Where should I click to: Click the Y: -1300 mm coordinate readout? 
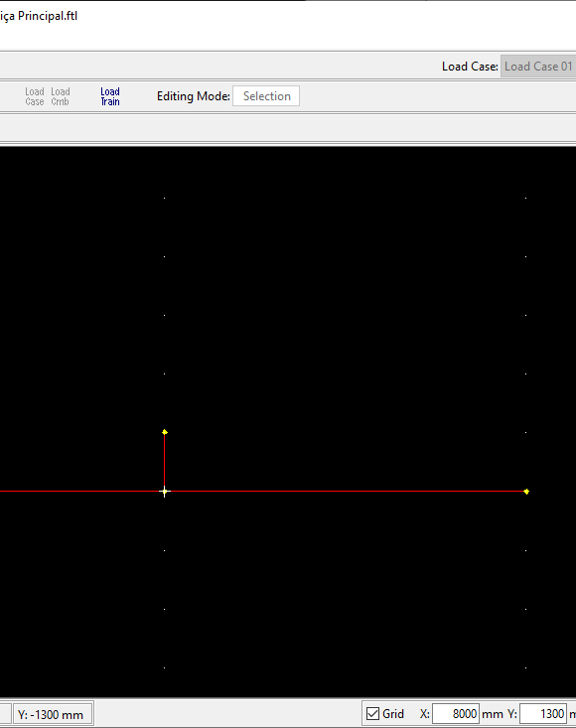51,714
